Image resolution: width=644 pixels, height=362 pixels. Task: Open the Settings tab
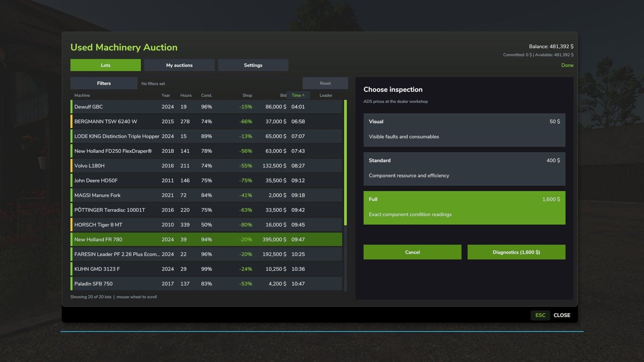click(x=253, y=65)
